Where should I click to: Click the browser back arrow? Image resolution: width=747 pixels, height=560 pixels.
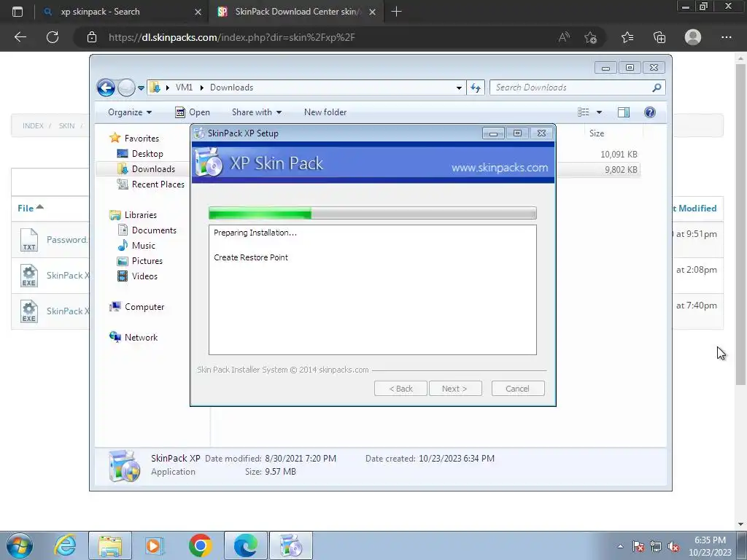pyautogui.click(x=20, y=37)
